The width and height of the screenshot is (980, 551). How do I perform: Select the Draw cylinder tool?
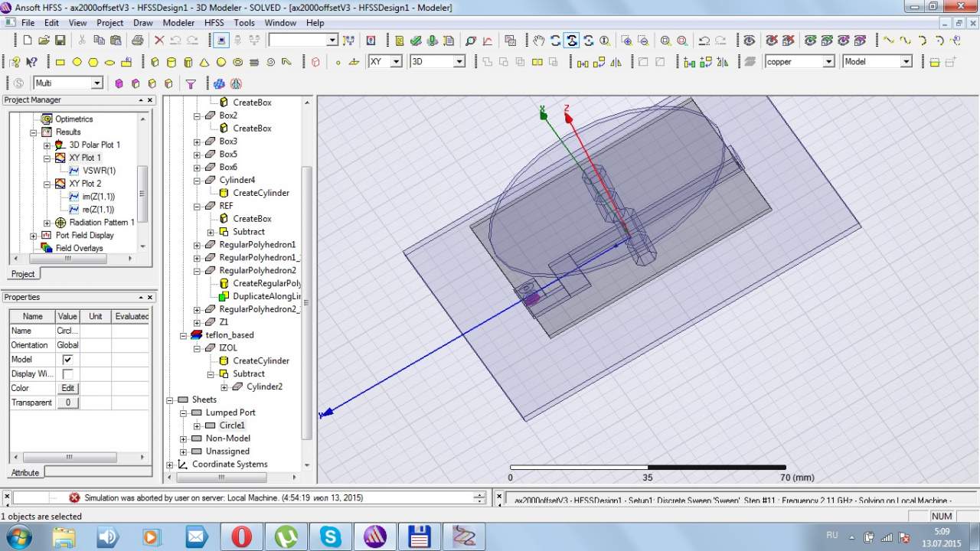tap(171, 62)
